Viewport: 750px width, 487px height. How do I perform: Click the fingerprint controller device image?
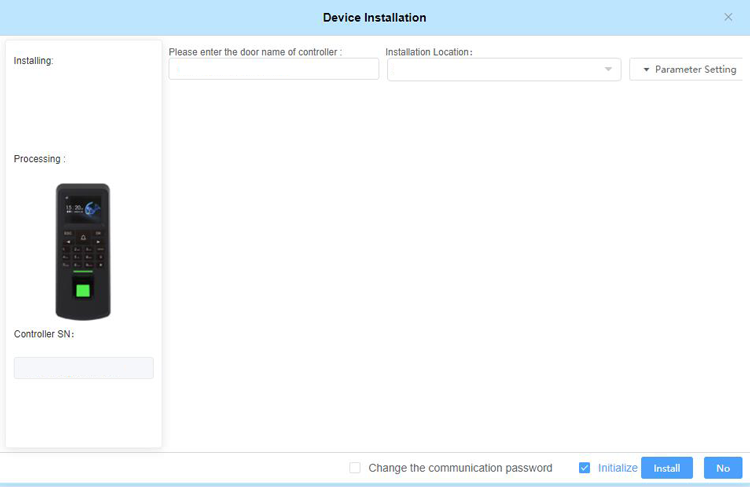pyautogui.click(x=83, y=250)
